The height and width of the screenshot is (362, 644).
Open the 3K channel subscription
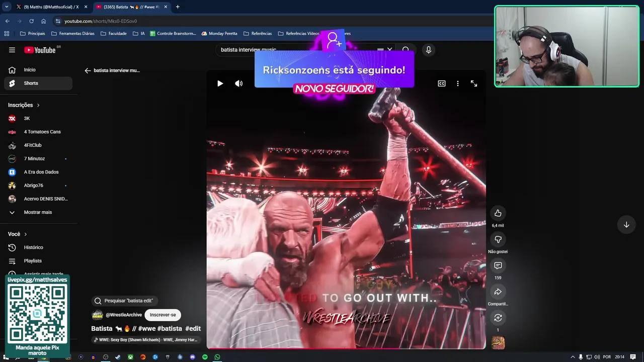coord(38,118)
